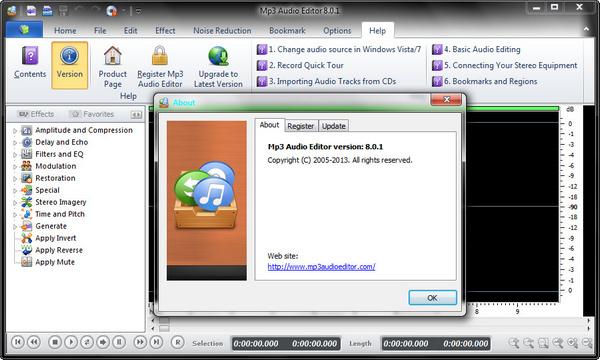Open tutorial 3. Importing Audio Tracks from CDs
Image resolution: width=600 pixels, height=360 pixels.
326,81
